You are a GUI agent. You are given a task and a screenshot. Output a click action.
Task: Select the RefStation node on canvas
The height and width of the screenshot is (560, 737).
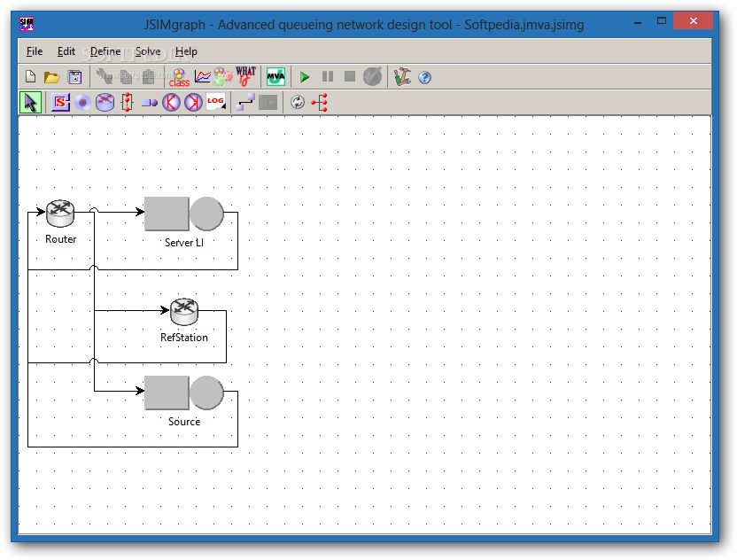tap(183, 312)
